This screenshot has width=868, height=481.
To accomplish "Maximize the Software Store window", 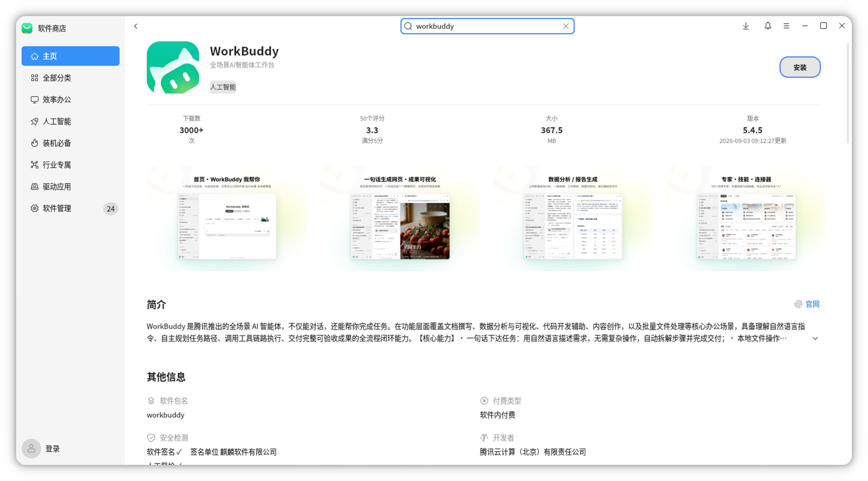I will pos(823,26).
